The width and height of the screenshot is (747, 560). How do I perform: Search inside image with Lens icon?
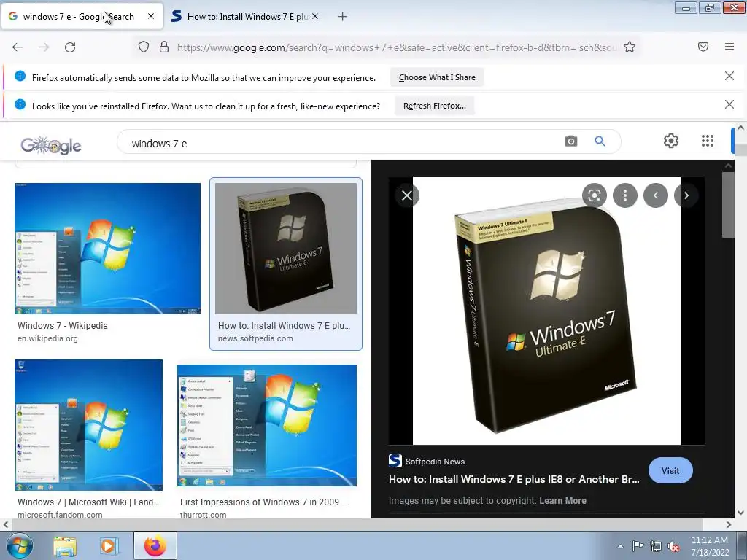click(x=594, y=195)
